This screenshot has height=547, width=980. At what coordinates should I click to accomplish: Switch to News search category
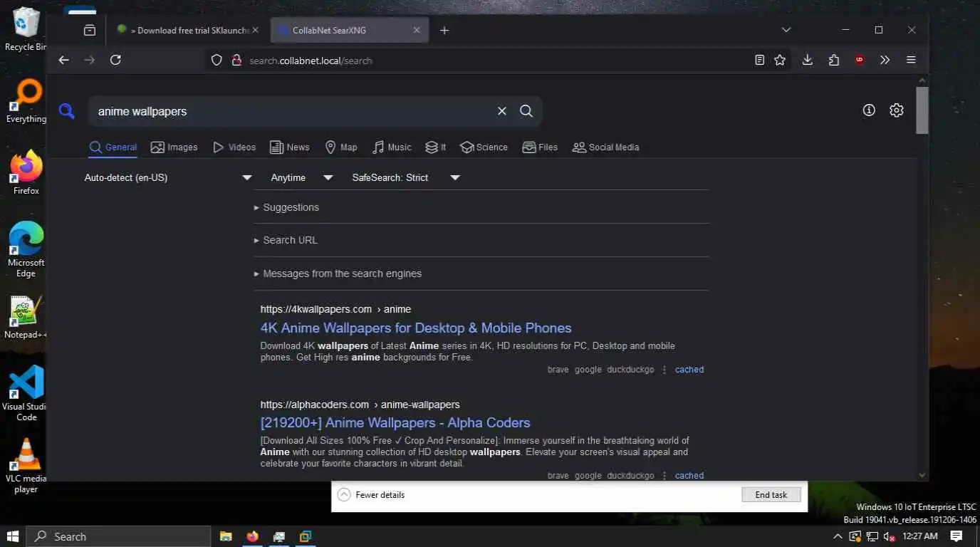[289, 147]
